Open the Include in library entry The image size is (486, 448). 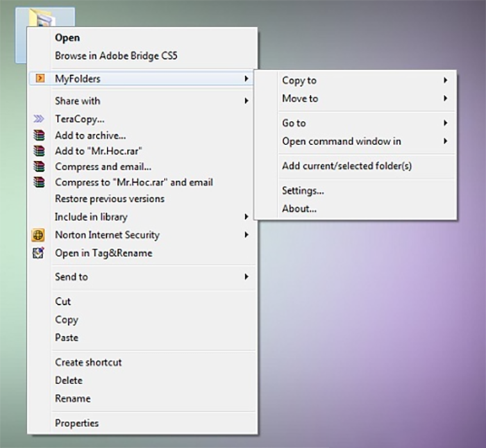[x=142, y=217]
